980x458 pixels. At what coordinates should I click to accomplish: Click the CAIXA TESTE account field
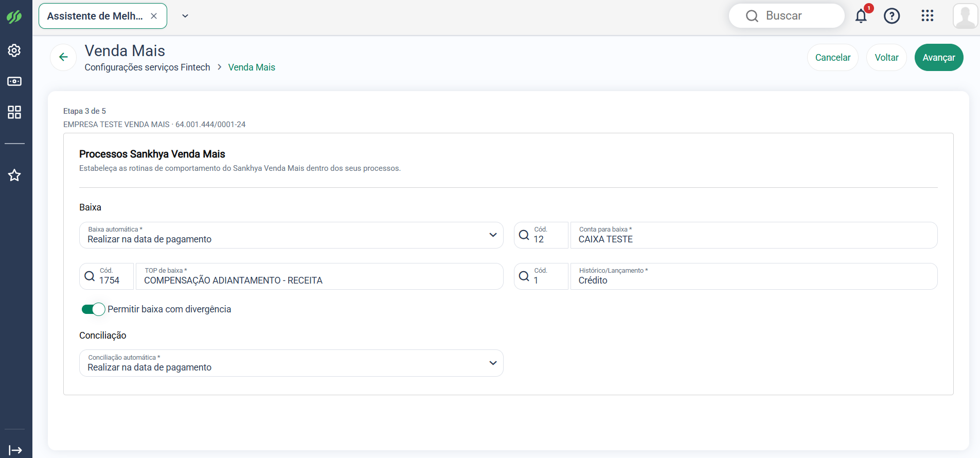(x=754, y=235)
